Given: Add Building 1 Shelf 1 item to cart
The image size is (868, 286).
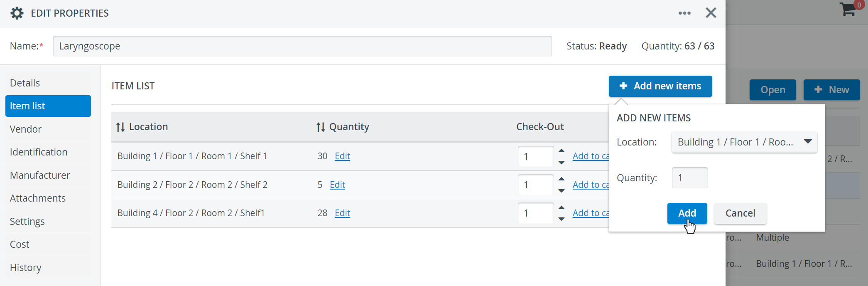Looking at the screenshot, I should click(591, 156).
